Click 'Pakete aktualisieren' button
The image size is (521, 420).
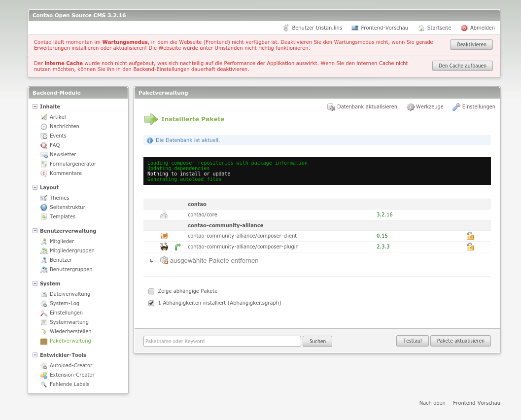[460, 341]
